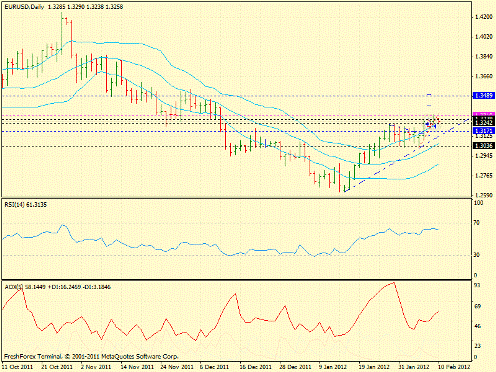Select the 93 value on ADX scale
496x372 pixels.
(477, 286)
